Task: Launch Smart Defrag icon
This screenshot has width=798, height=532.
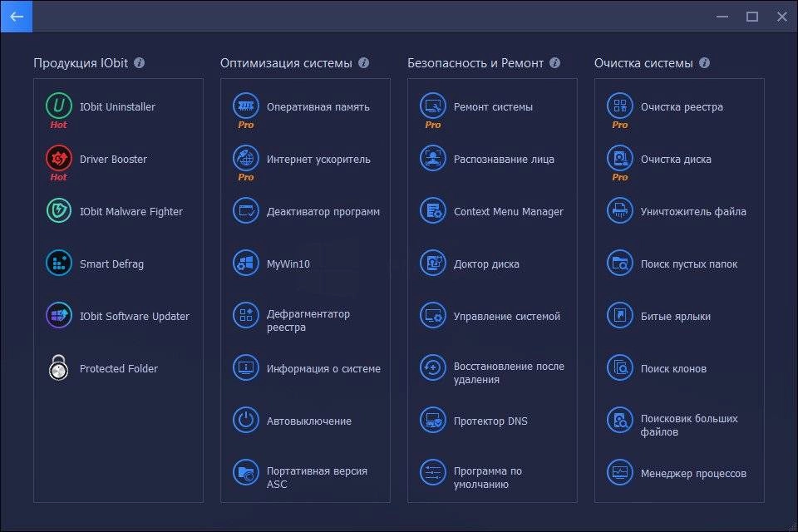Action: pyautogui.click(x=59, y=264)
